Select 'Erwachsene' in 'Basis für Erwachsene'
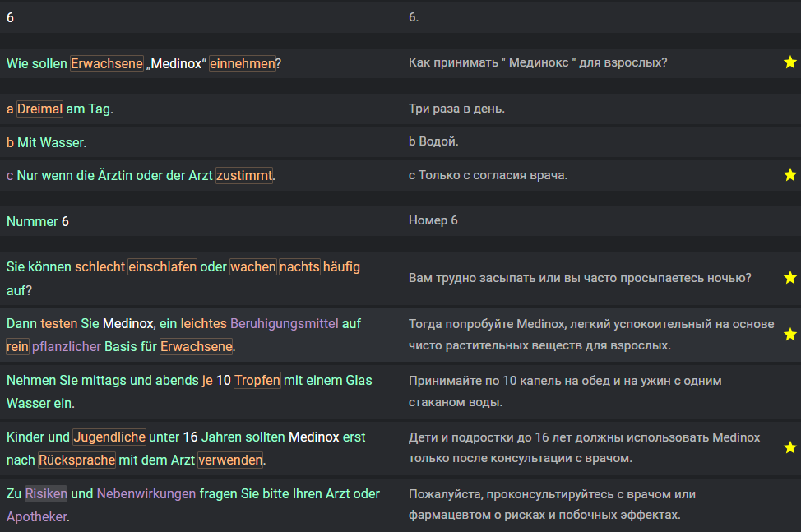Viewport: 801px width, 532px height. [197, 346]
